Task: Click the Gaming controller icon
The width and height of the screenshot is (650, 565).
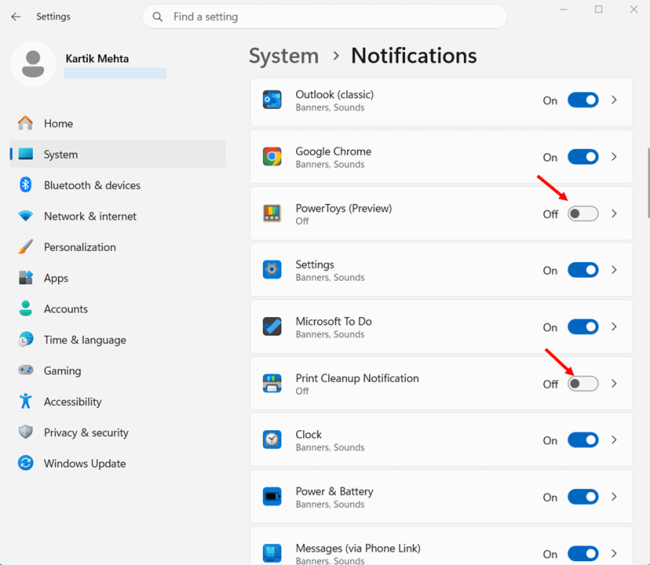Action: click(26, 370)
